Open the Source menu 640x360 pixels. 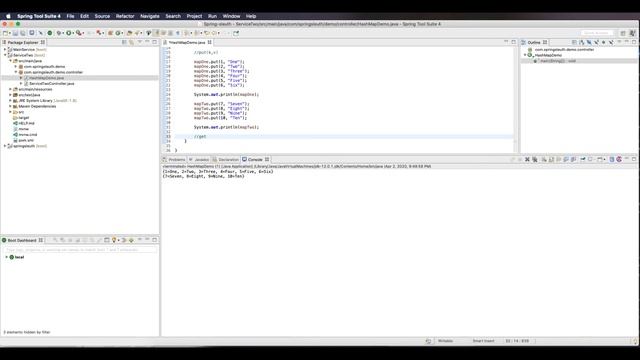(102, 16)
